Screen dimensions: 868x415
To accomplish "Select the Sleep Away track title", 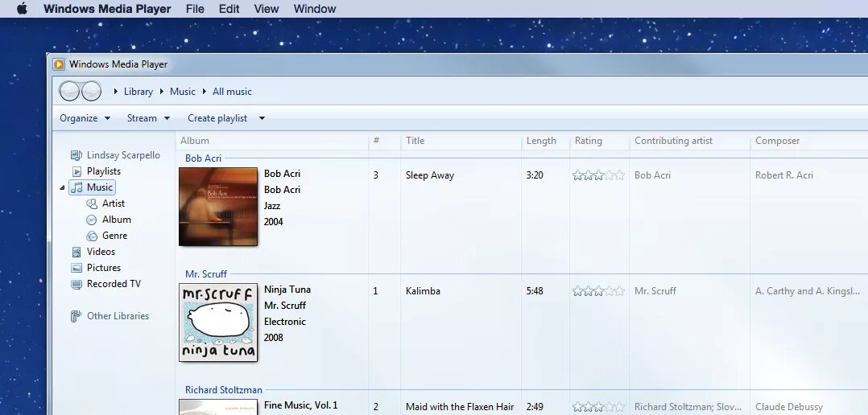I will pos(430,175).
